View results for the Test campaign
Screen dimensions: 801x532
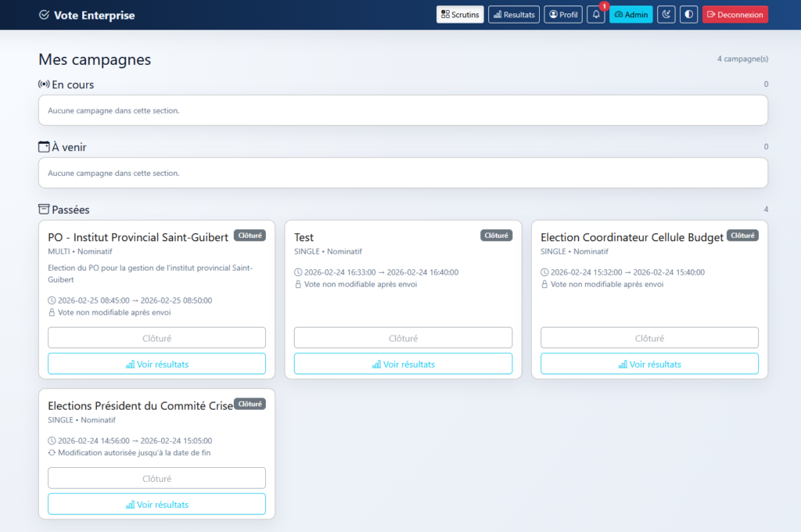(403, 364)
